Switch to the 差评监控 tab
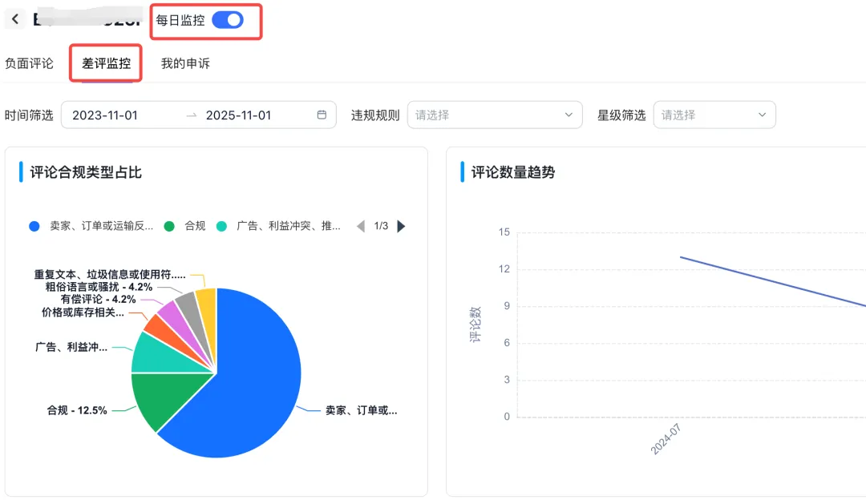 (x=106, y=63)
